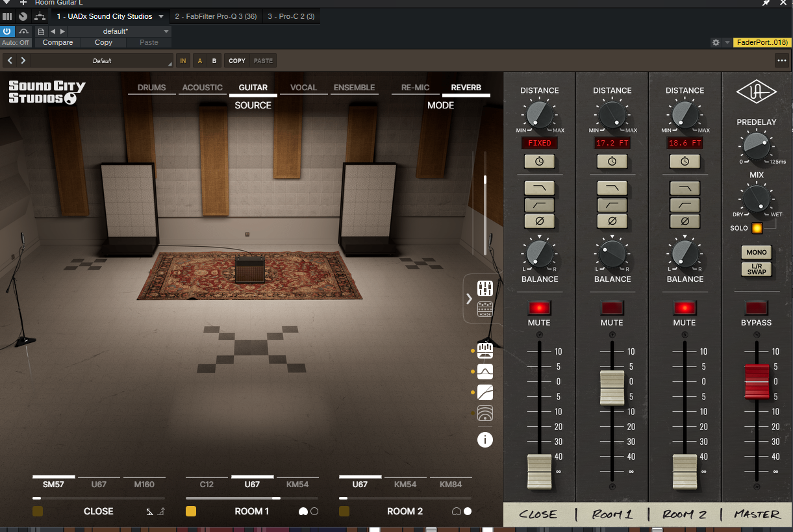Open the channel routing icon in host bar
Viewport: 793px width, 532px height.
point(40,16)
